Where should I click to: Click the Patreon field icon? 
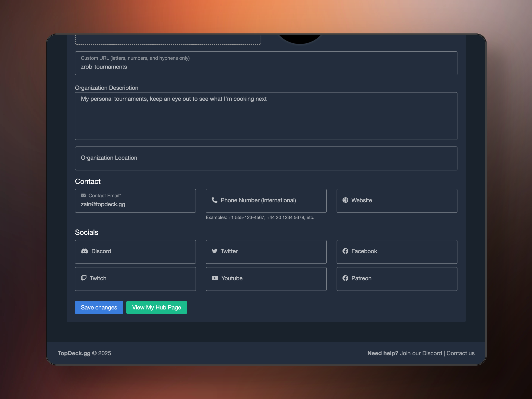point(345,278)
